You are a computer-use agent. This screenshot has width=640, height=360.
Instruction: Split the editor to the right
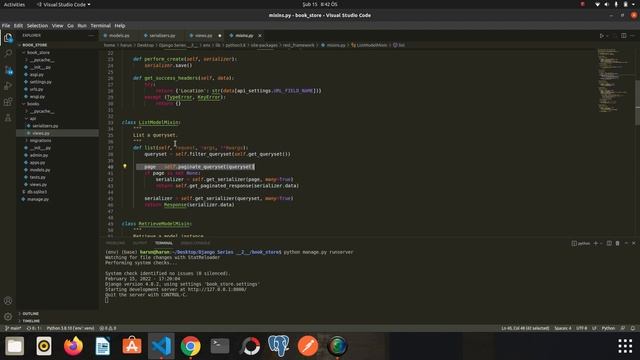(624, 36)
